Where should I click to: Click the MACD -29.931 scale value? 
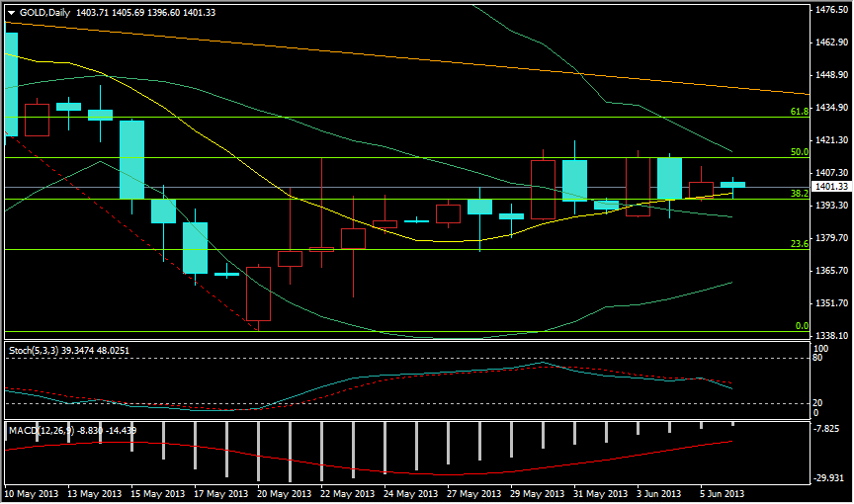tap(829, 478)
